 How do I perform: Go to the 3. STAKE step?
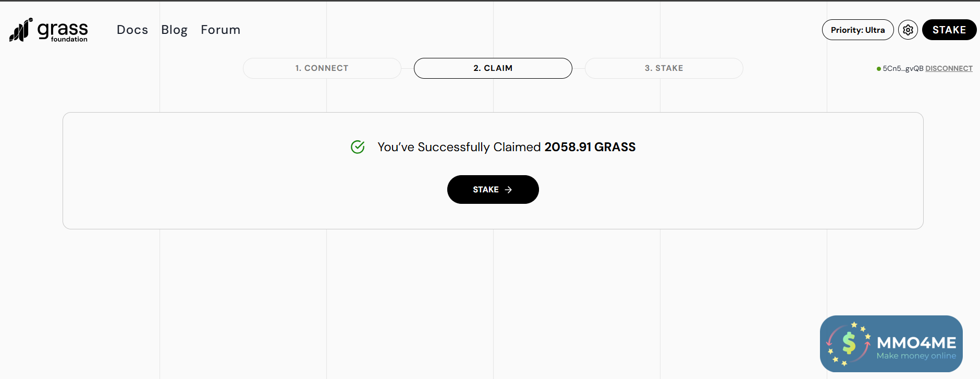click(664, 68)
